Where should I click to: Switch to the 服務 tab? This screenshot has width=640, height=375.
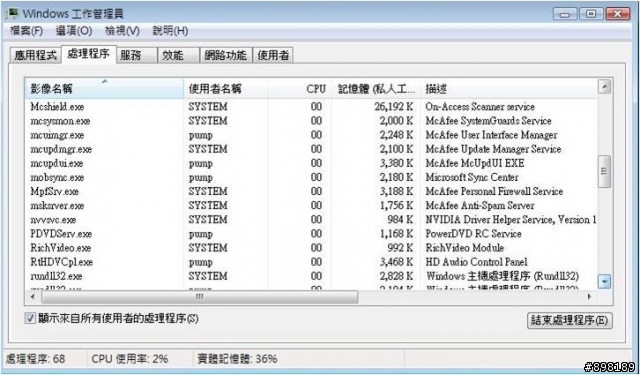pos(137,55)
